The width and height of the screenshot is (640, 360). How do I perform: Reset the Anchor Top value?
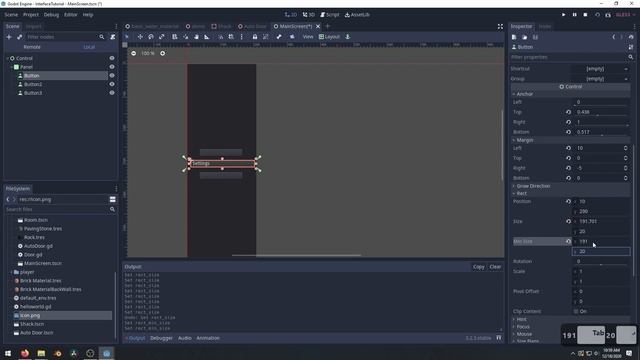point(568,112)
